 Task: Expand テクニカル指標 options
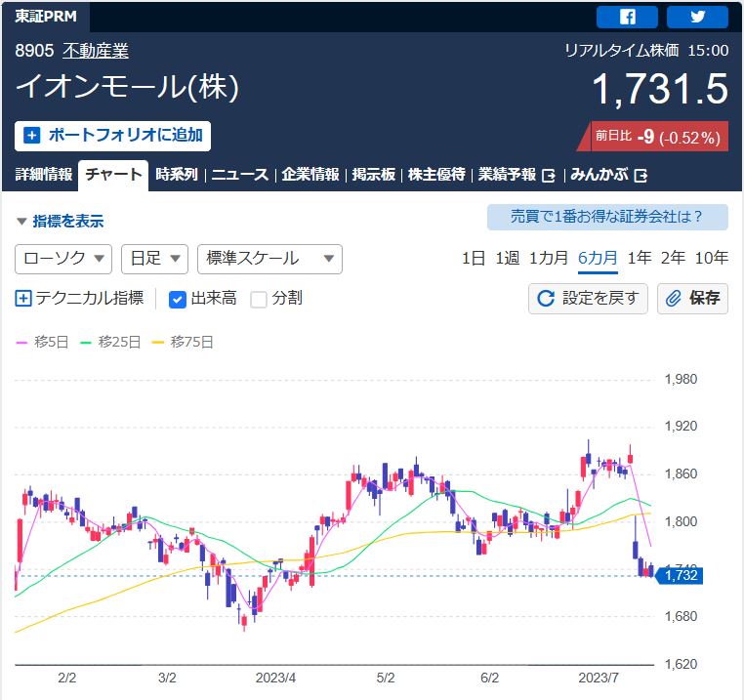pyautogui.click(x=80, y=299)
